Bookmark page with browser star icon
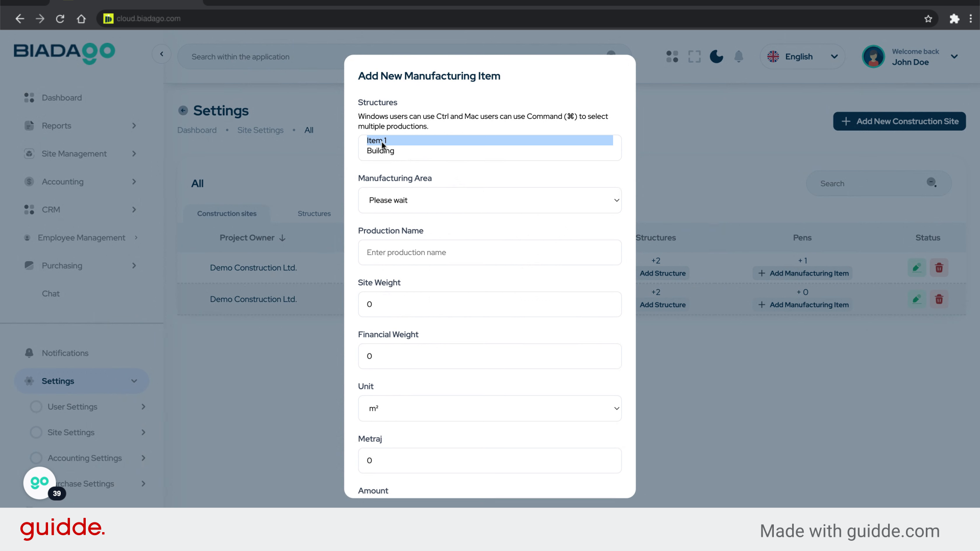 [x=928, y=19]
